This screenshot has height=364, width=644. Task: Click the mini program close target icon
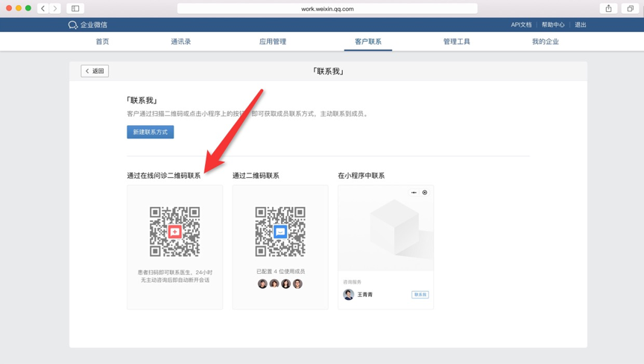425,193
